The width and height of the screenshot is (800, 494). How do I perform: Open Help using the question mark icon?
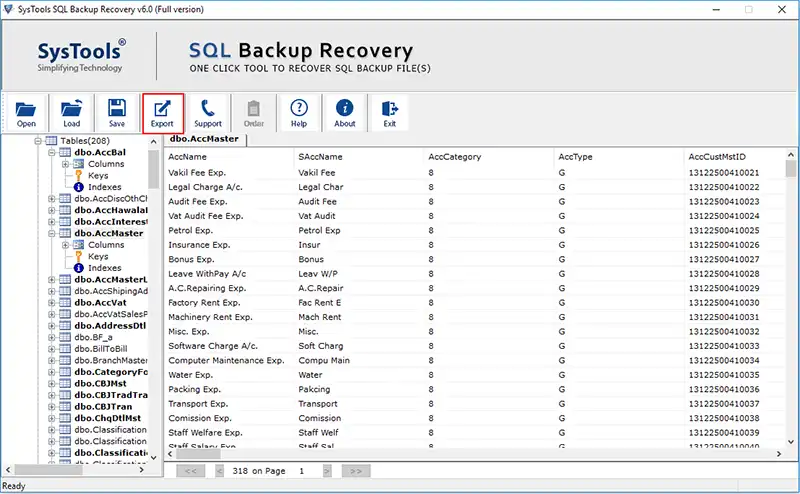click(x=299, y=108)
